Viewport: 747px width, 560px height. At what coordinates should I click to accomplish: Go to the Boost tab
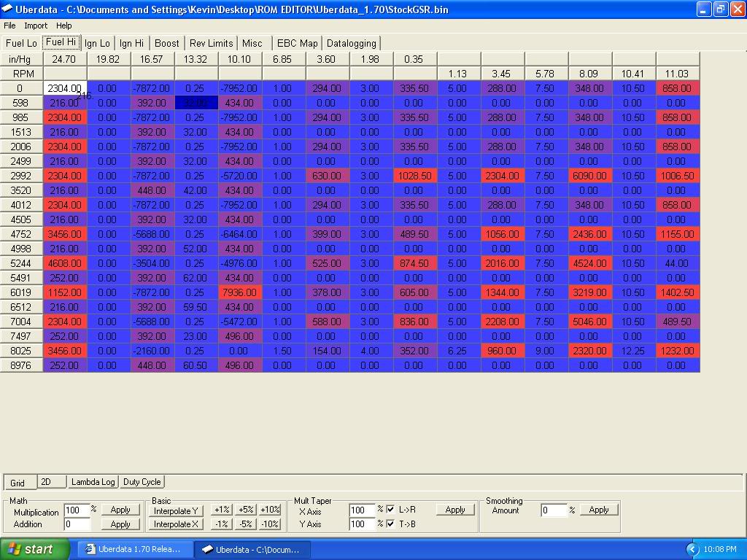[x=167, y=43]
